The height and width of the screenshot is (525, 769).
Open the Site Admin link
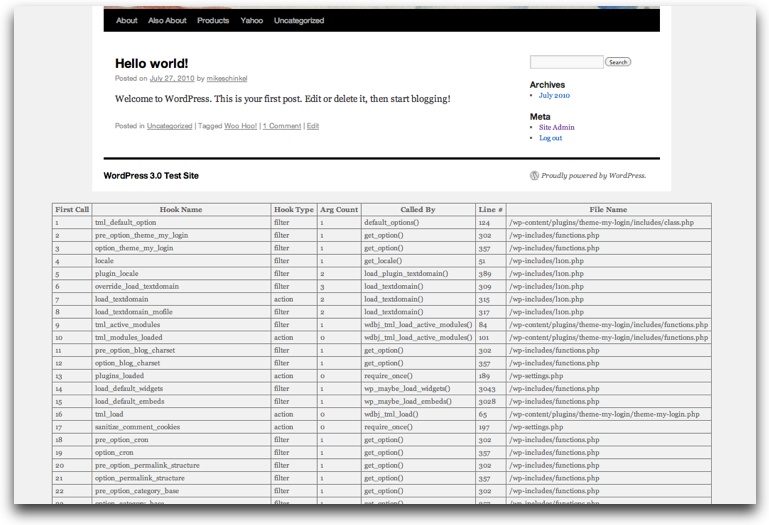(557, 127)
